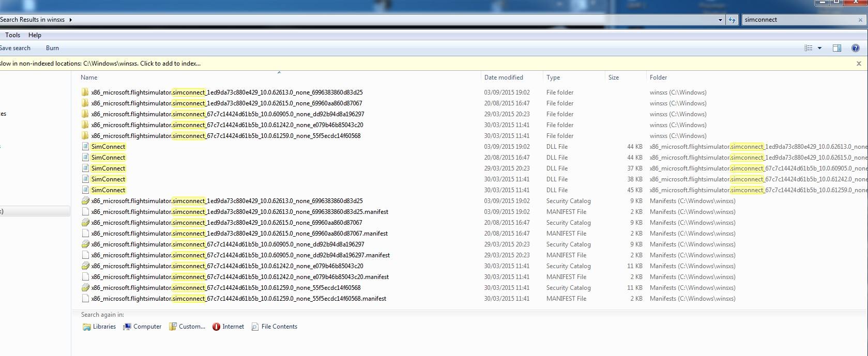The width and height of the screenshot is (868, 356).
Task: Select file name ending 6996383860d83d25.manifest
Action: click(240, 212)
